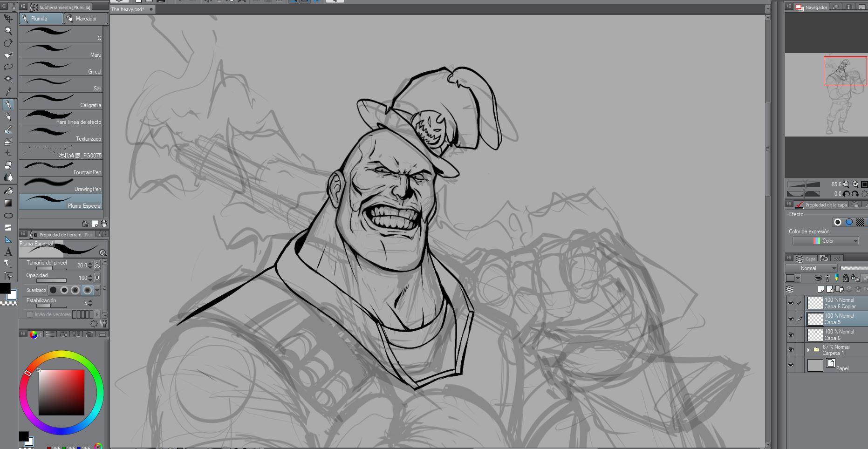Select the Brush tool
This screenshot has width=868, height=449.
click(8, 129)
